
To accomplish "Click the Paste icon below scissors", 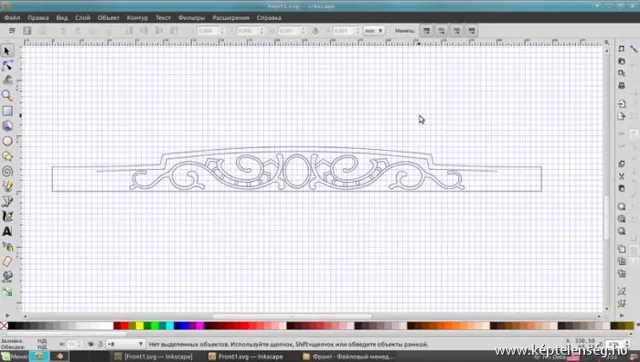I will 621,189.
